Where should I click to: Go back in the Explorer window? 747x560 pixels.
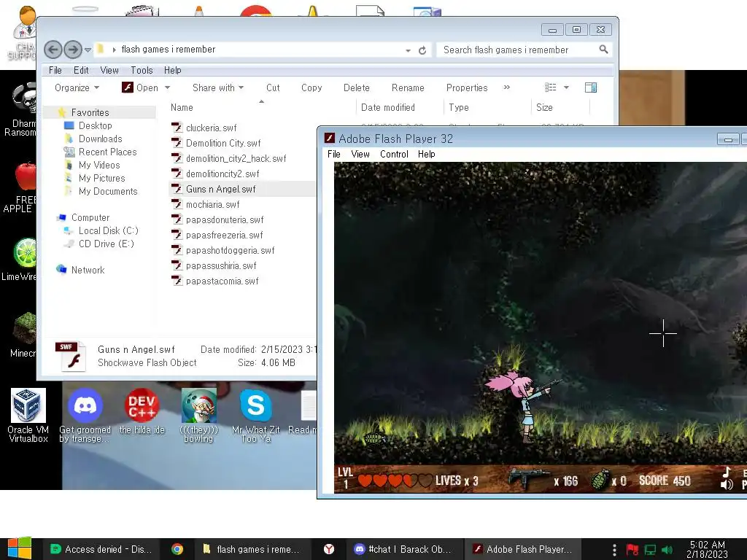pyautogui.click(x=53, y=50)
